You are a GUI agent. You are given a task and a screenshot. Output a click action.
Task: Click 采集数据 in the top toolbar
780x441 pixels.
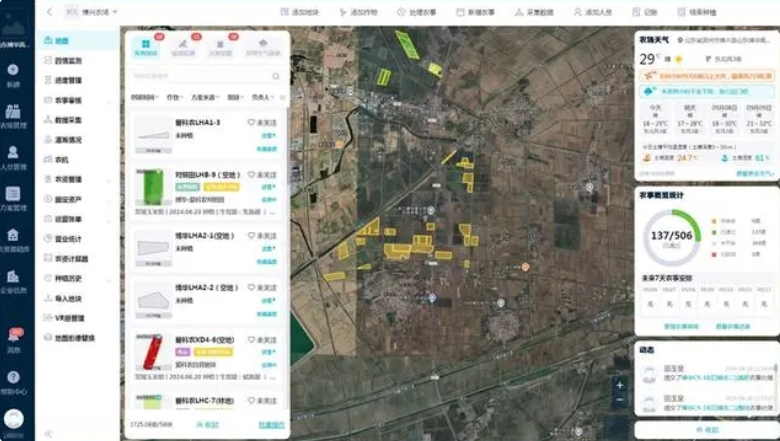point(534,12)
